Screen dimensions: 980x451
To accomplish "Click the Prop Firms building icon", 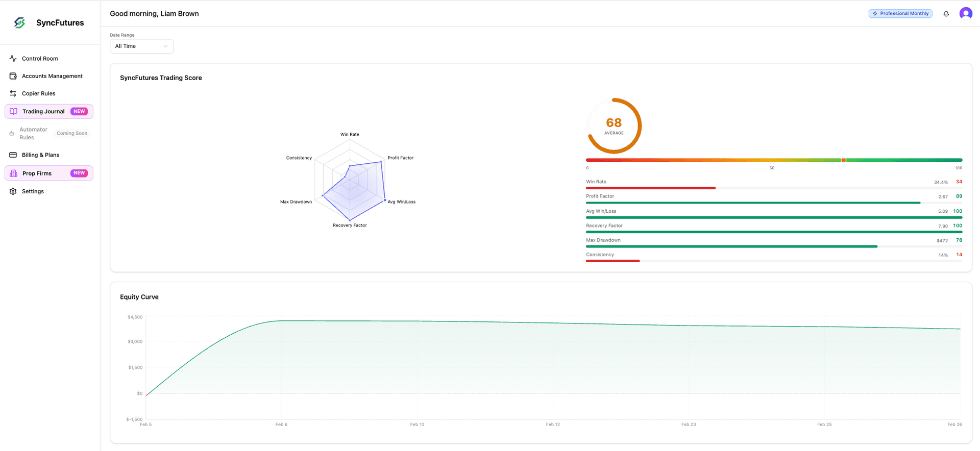I will click(x=14, y=173).
